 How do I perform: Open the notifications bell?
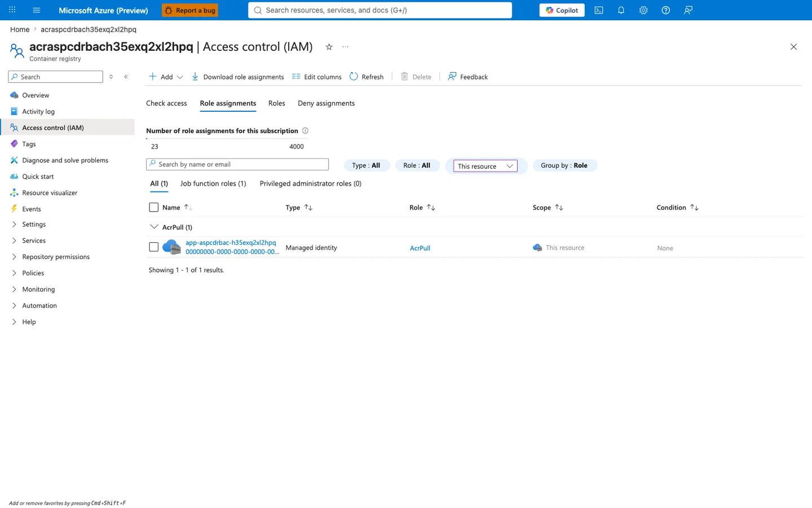pos(621,10)
